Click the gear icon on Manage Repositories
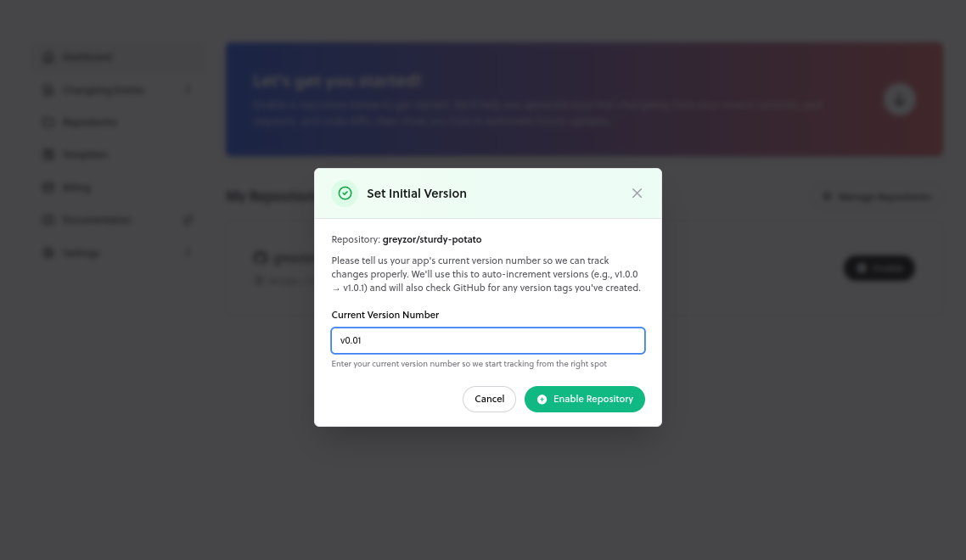The width and height of the screenshot is (966, 560). [828, 197]
